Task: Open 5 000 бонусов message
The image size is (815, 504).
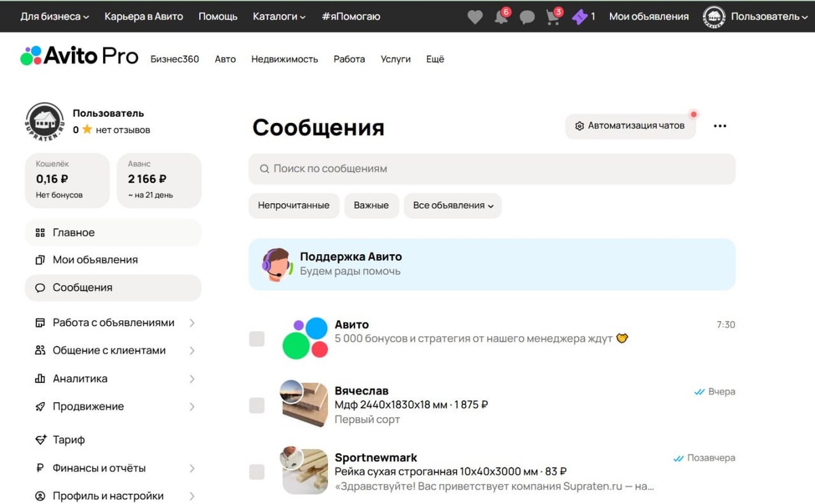Action: click(482, 338)
